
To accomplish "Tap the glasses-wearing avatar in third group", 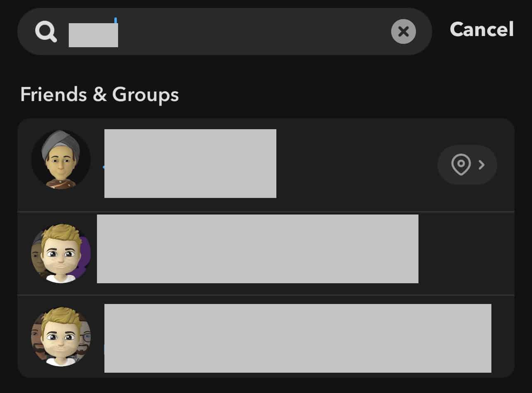I will click(85, 338).
